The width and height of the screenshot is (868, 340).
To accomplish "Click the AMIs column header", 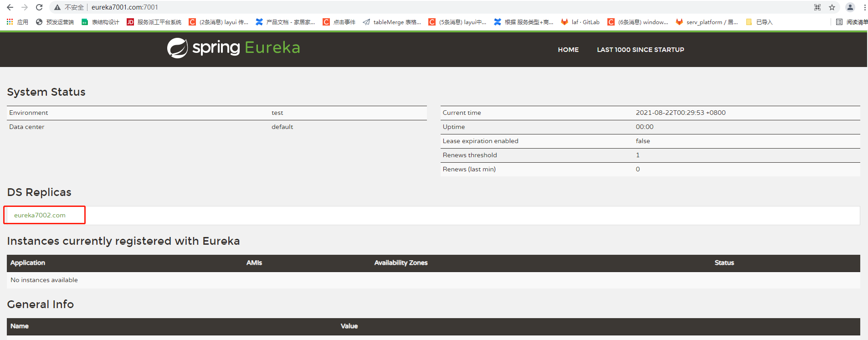I will pos(254,263).
